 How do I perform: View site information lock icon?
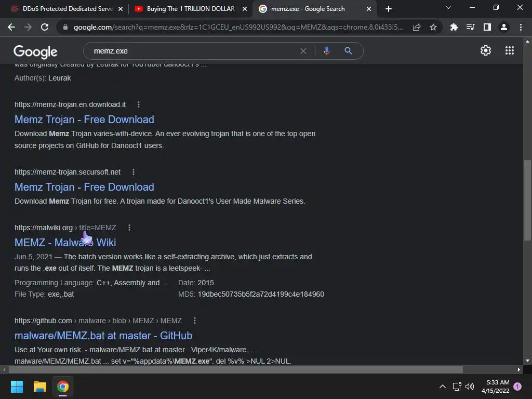pyautogui.click(x=65, y=27)
